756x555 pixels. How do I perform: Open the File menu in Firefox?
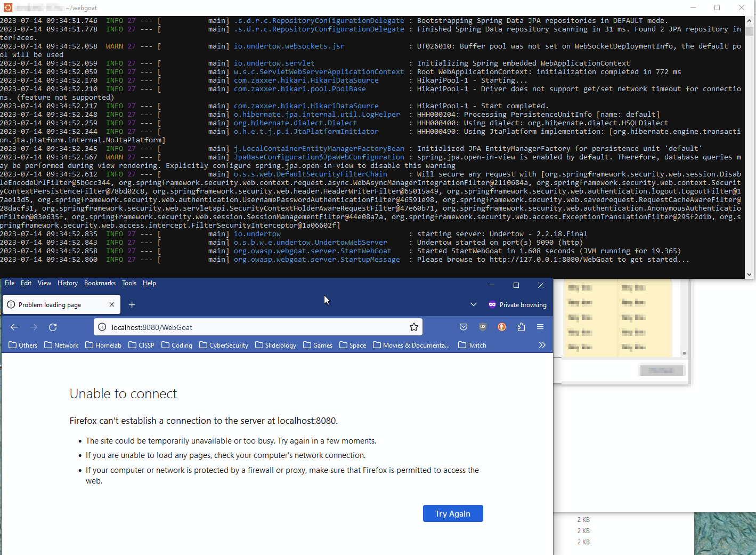10,283
